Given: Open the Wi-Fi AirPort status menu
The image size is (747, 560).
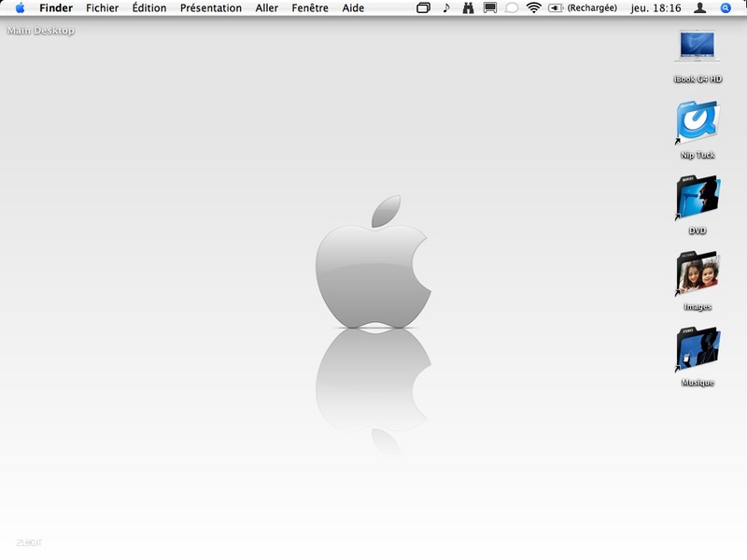Looking at the screenshot, I should [x=533, y=7].
